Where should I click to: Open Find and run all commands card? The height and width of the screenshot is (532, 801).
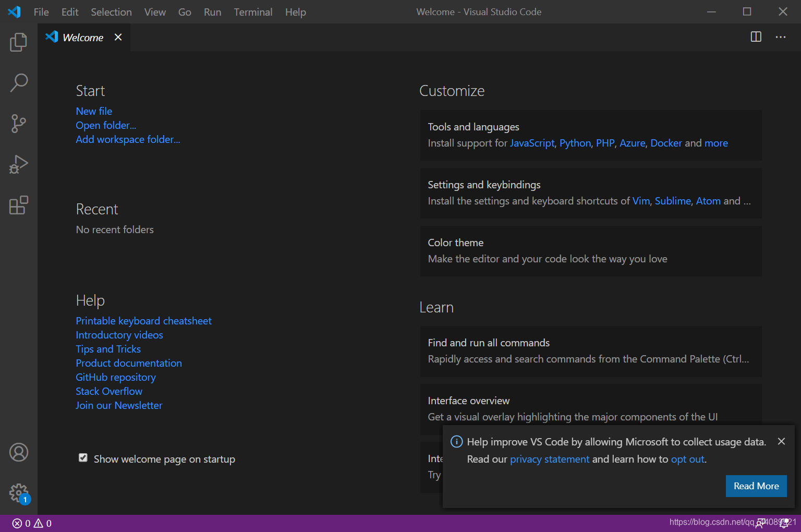[x=591, y=351]
